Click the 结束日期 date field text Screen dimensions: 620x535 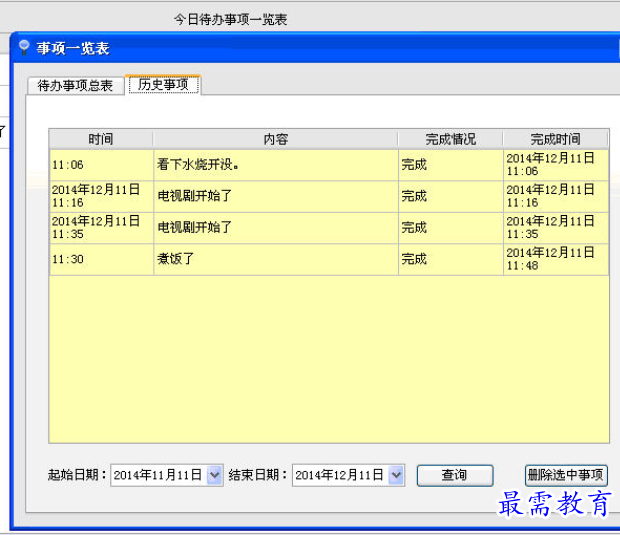click(x=339, y=476)
